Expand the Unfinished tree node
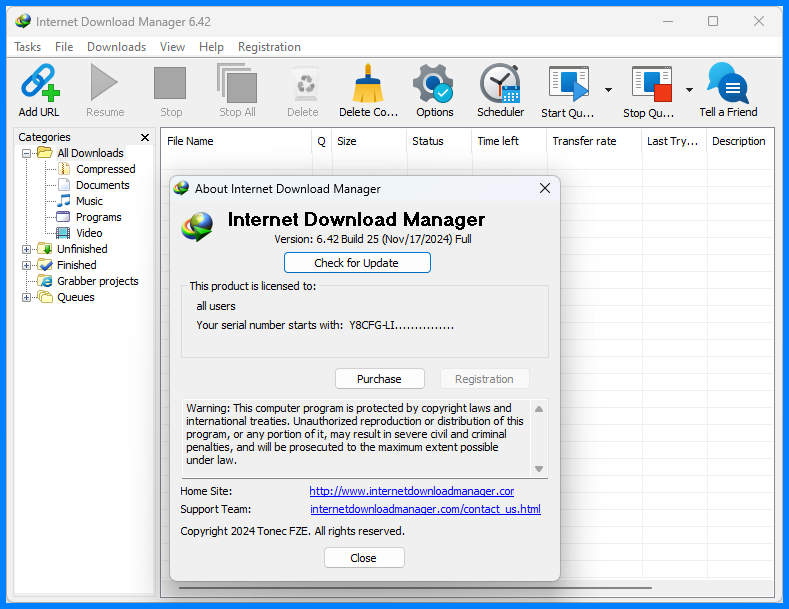The image size is (789, 609). click(27, 249)
